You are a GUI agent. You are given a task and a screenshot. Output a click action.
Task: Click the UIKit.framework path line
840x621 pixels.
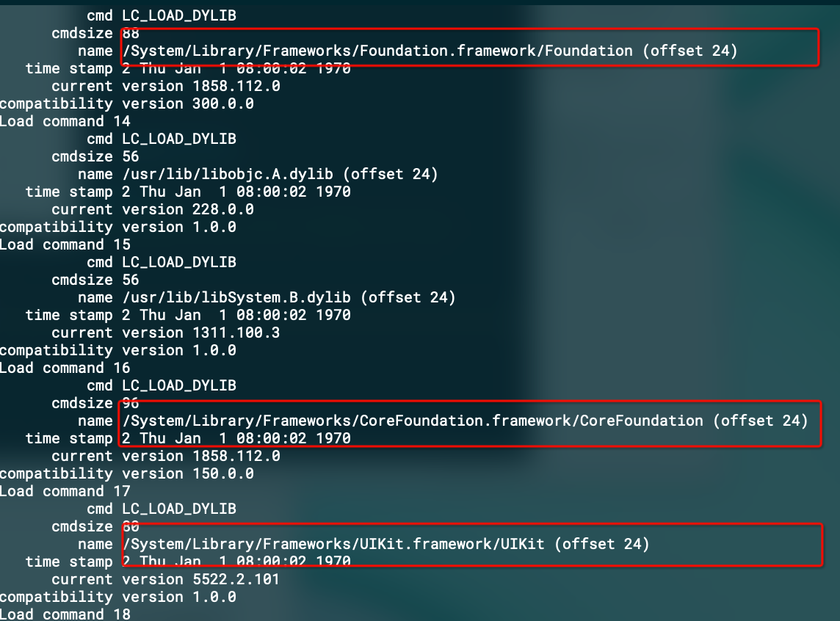(386, 545)
